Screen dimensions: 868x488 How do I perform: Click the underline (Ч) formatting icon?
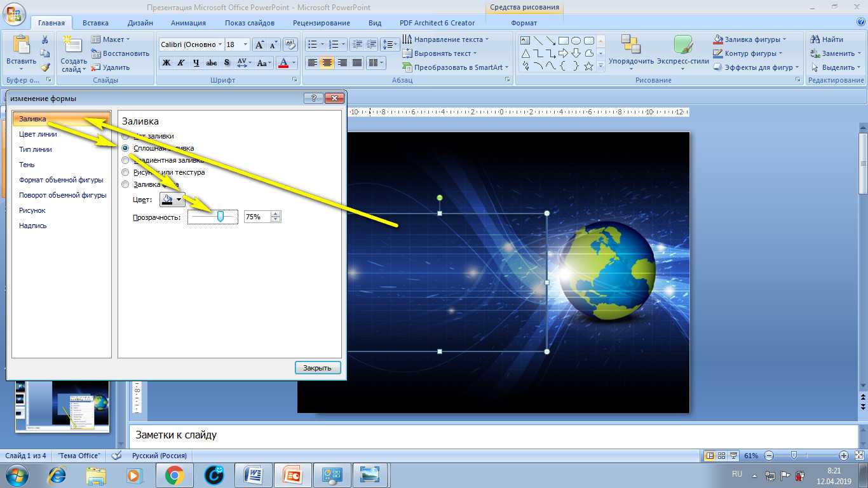[196, 63]
